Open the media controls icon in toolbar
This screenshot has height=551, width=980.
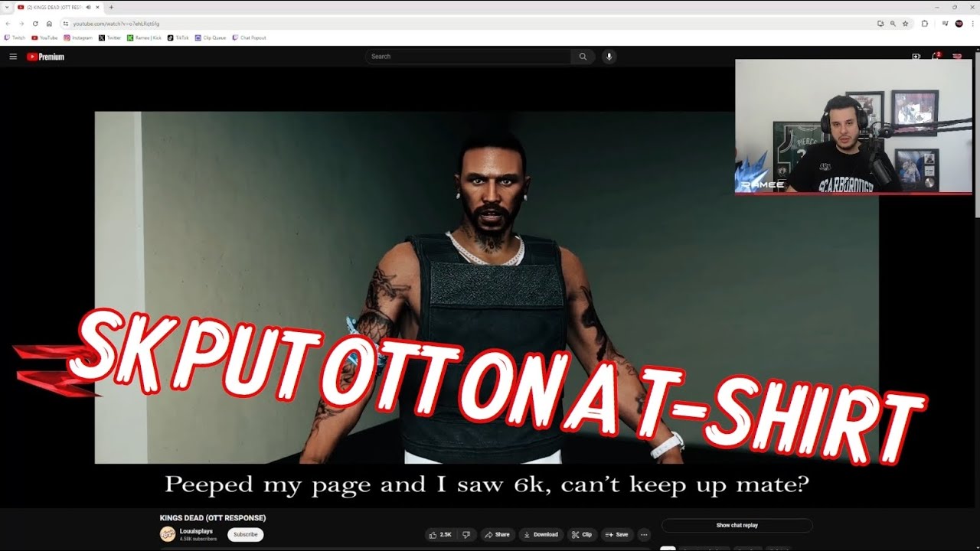tap(945, 24)
